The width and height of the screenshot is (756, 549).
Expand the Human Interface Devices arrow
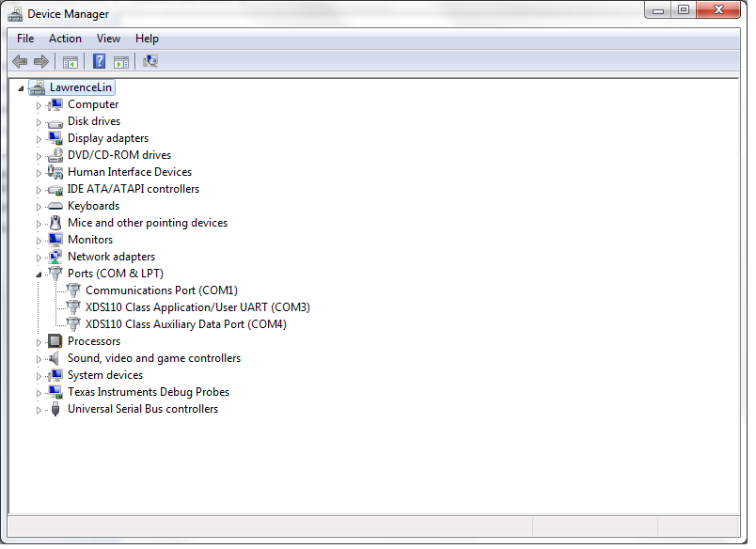pos(39,174)
